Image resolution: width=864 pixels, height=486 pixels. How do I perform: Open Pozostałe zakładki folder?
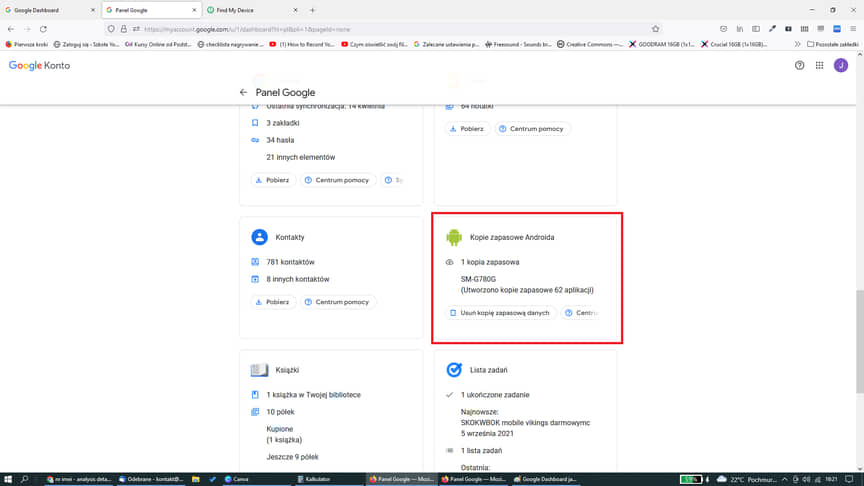833,44
